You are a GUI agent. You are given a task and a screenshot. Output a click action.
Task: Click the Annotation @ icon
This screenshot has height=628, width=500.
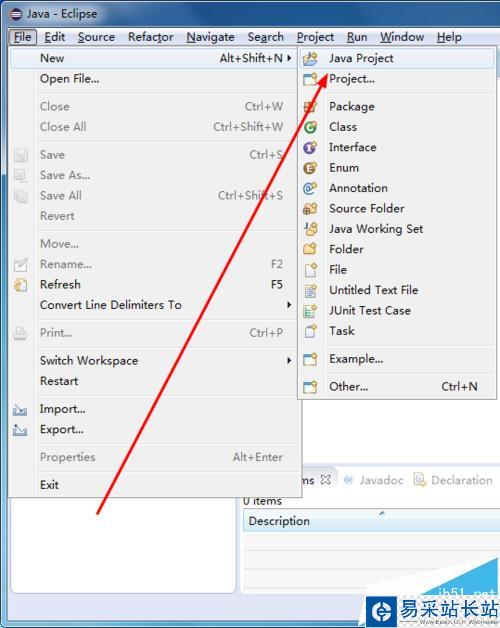click(x=310, y=188)
